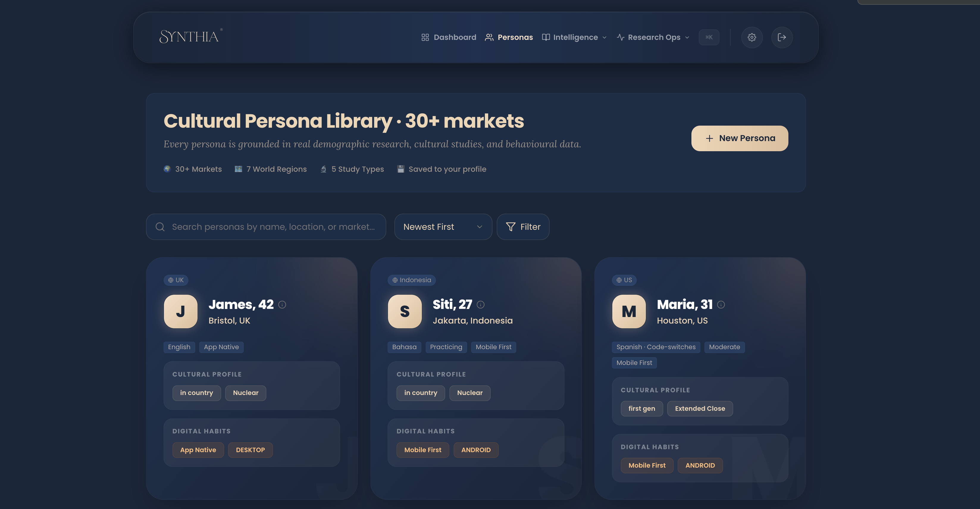The height and width of the screenshot is (509, 980).
Task: Click the logout icon button
Action: (782, 37)
